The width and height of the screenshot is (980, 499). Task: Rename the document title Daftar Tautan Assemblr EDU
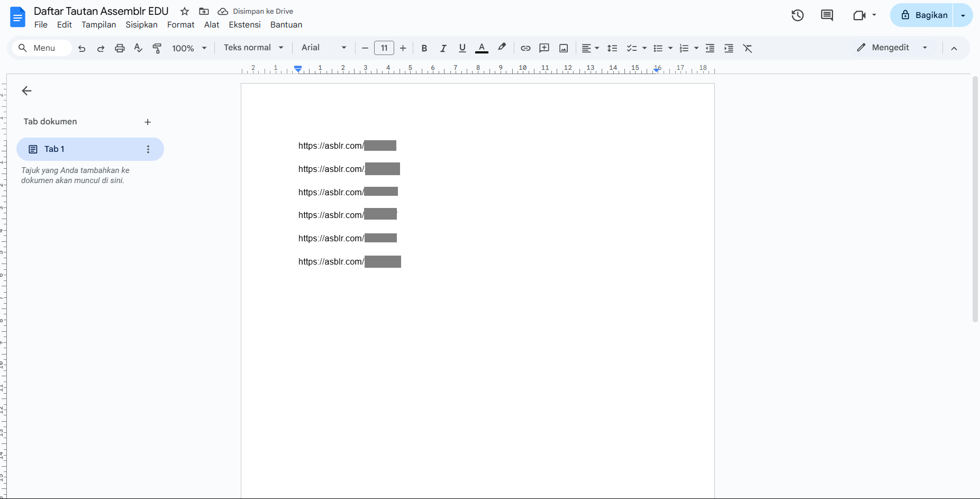pos(101,11)
